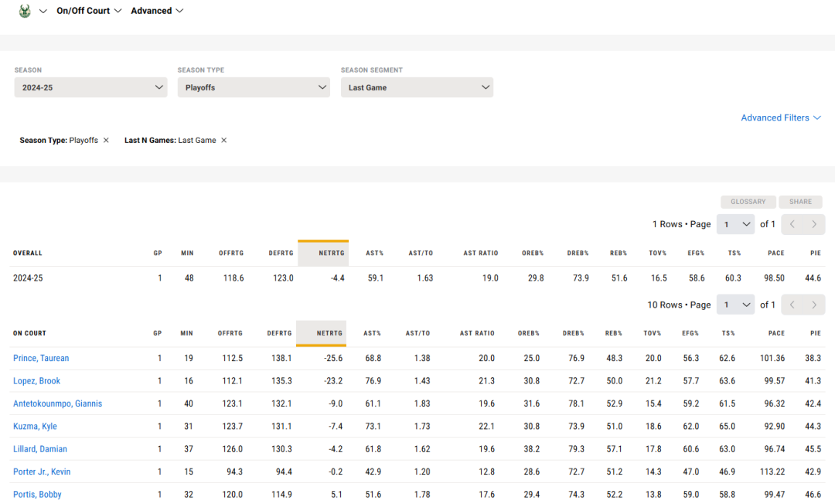Open Lopez, Brook player link
The width and height of the screenshot is (835, 504).
coord(37,381)
